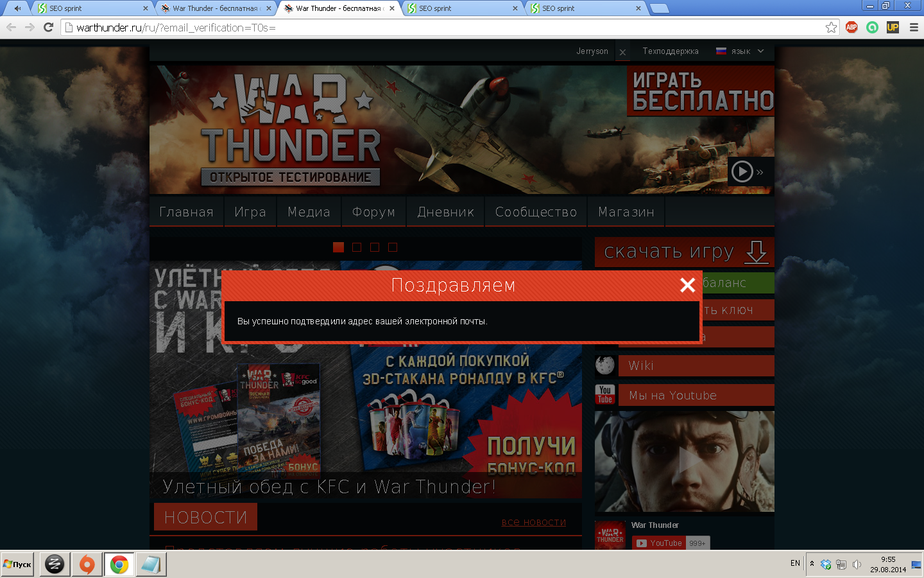Viewport: 924px width, 578px height.
Task: Click the YouTube subscribe button
Action: click(x=658, y=543)
